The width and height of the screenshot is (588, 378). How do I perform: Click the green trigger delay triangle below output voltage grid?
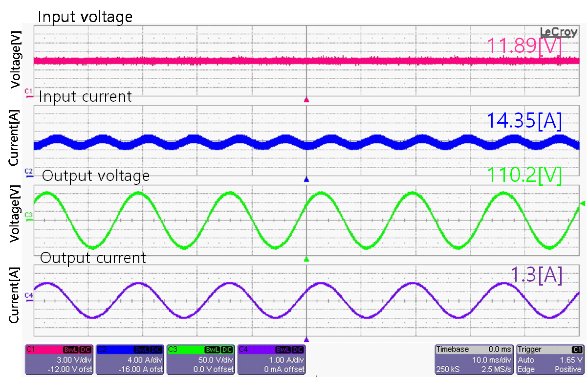tap(306, 259)
